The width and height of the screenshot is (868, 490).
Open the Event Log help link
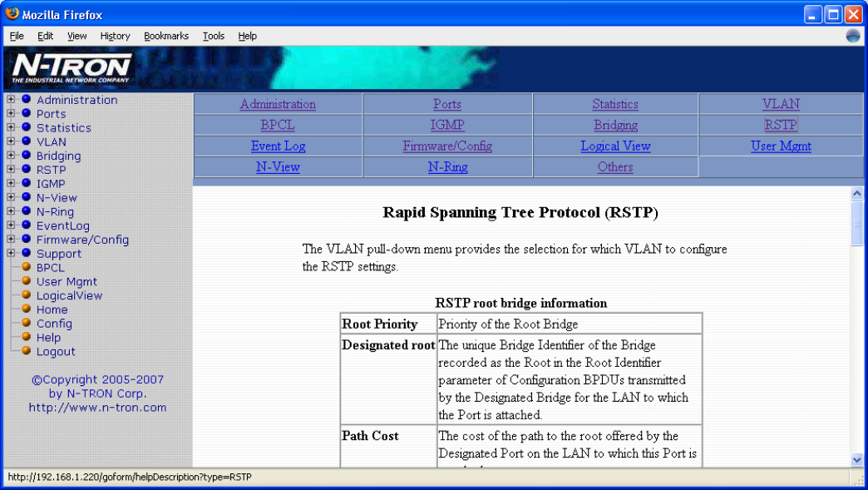[x=278, y=146]
